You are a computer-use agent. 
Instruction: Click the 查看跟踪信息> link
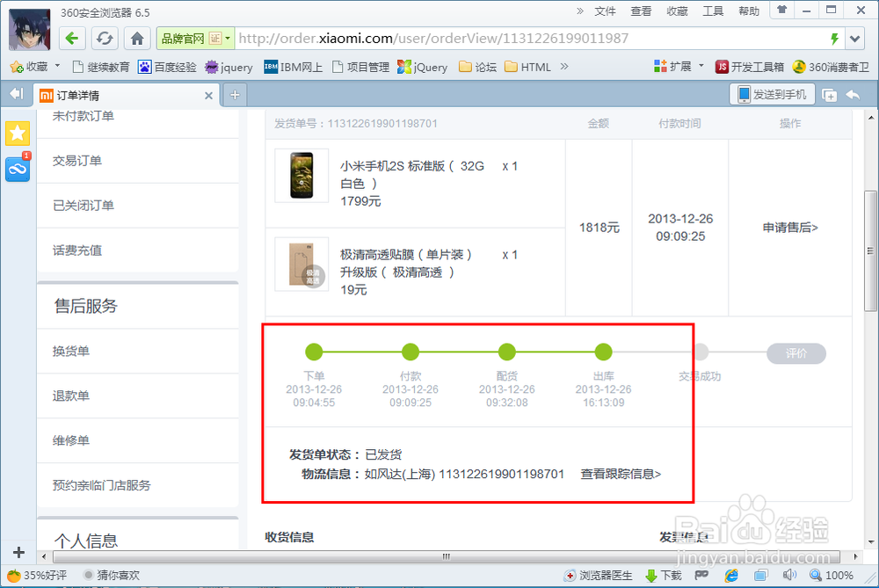pyautogui.click(x=621, y=475)
